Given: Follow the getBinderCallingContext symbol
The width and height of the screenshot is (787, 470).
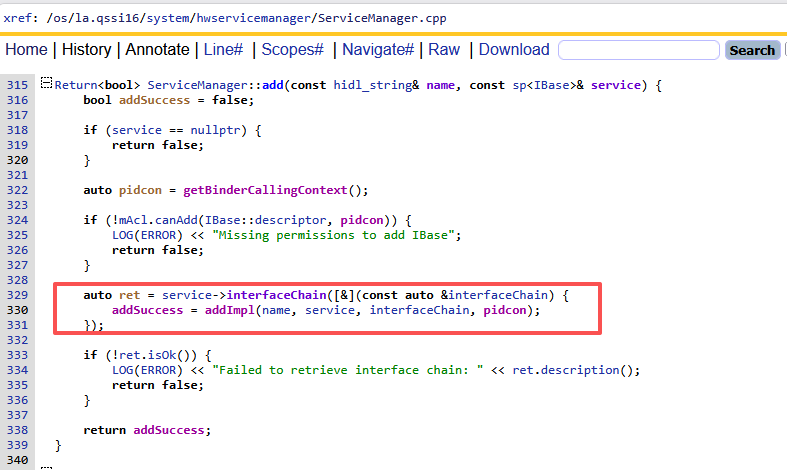Looking at the screenshot, I should [265, 190].
